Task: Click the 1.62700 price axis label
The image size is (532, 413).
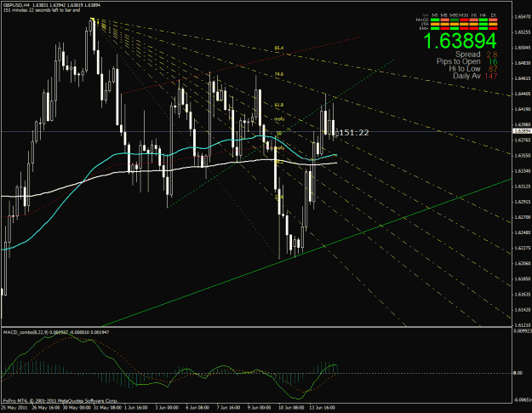Action: tap(523, 217)
